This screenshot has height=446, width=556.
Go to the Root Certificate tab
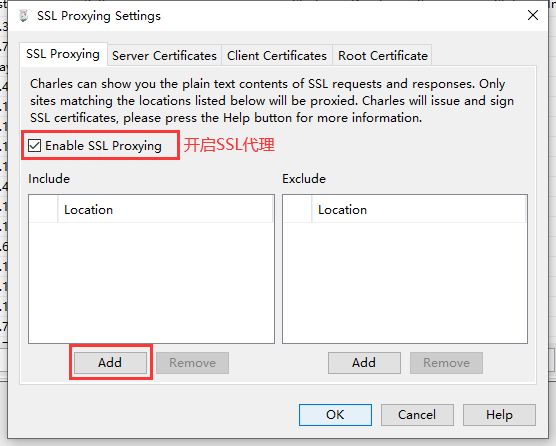[383, 56]
